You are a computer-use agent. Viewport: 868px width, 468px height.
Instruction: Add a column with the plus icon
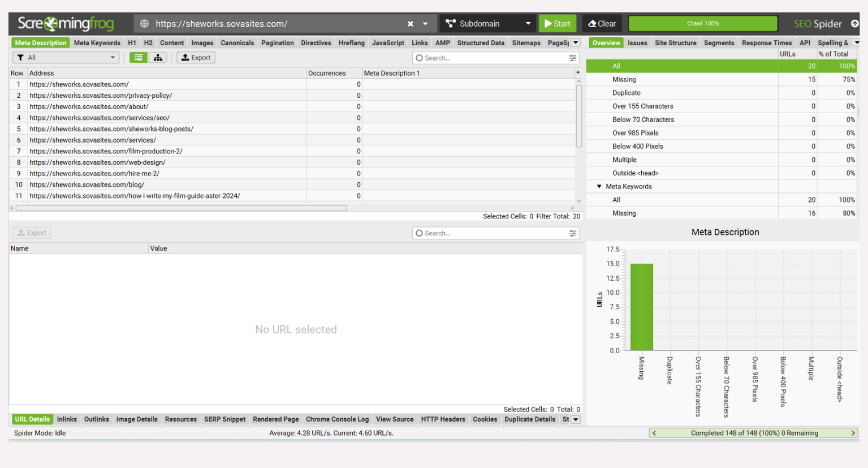[578, 72]
